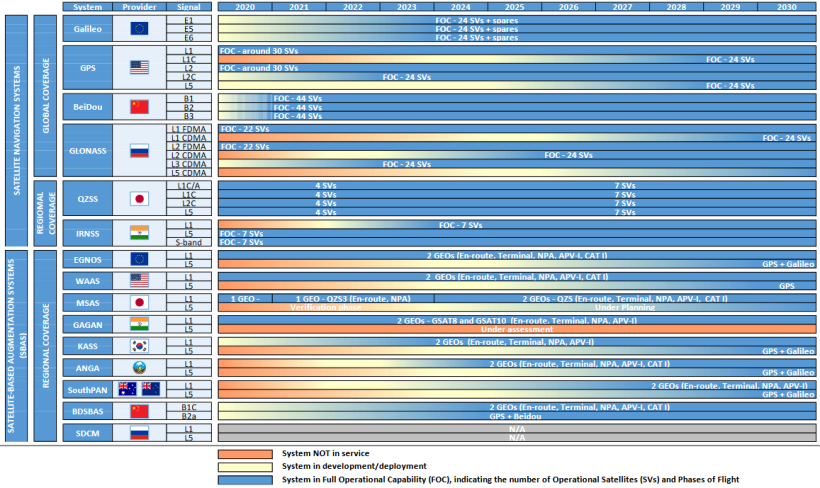Viewport: 820px width, 488px height.
Task: Click the 'B2a' signal cell for BDSBAS
Action: click(x=189, y=416)
